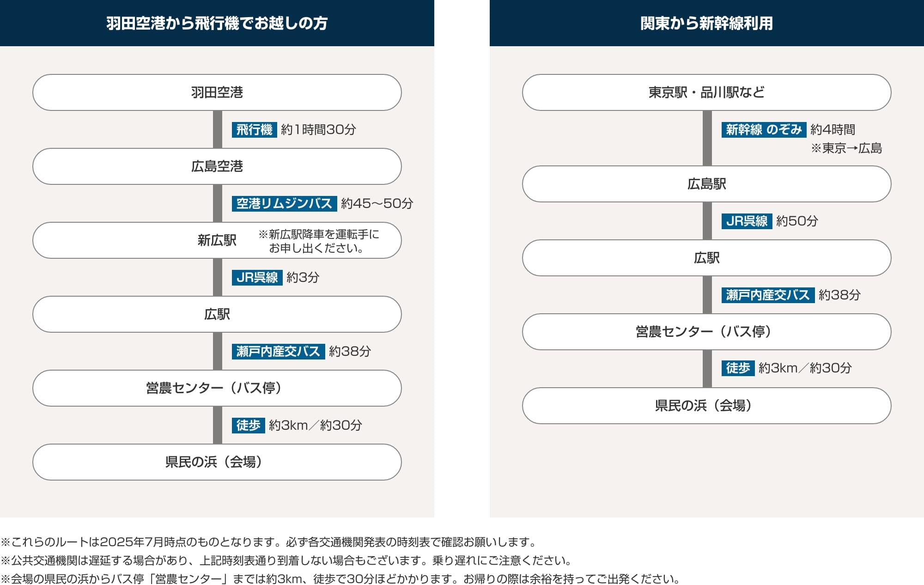924x585 pixels.
Task: Click the 関東から新幹線利用 header
Action: tap(706, 23)
